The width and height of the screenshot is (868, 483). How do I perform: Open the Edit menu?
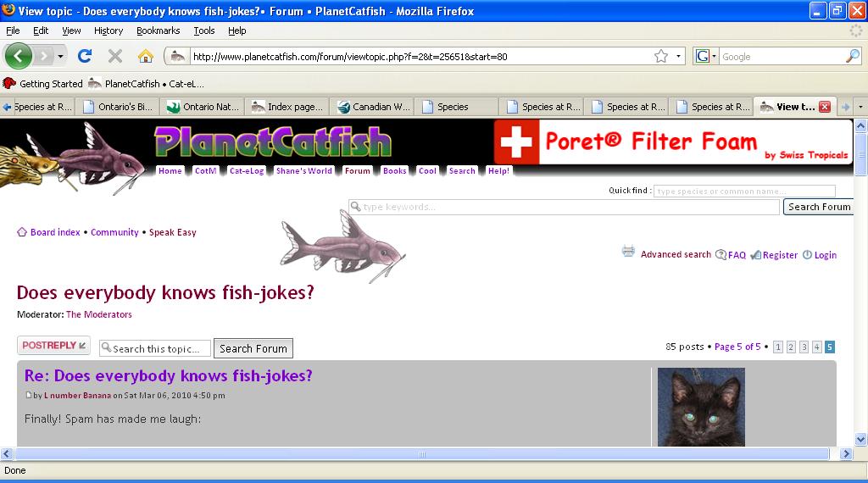click(x=41, y=31)
